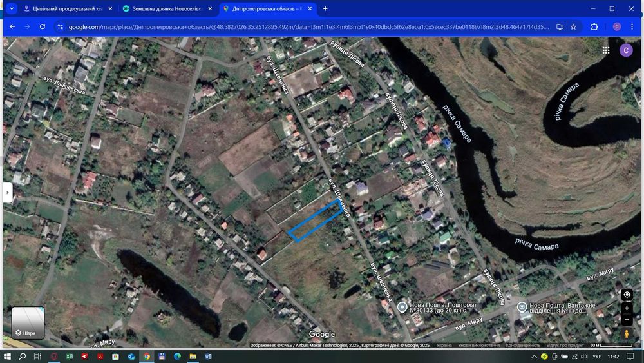
Task: Open Word from the taskbar
Action: (208, 357)
